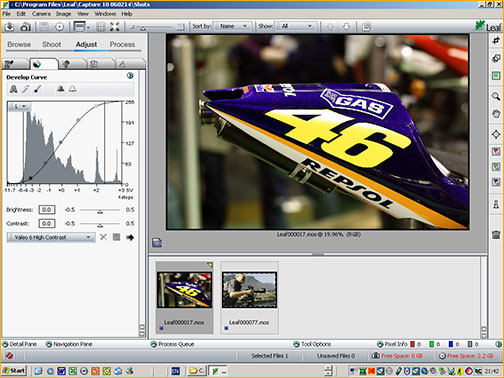Open the Show All dropdown
504x378 pixels.
[x=295, y=26]
